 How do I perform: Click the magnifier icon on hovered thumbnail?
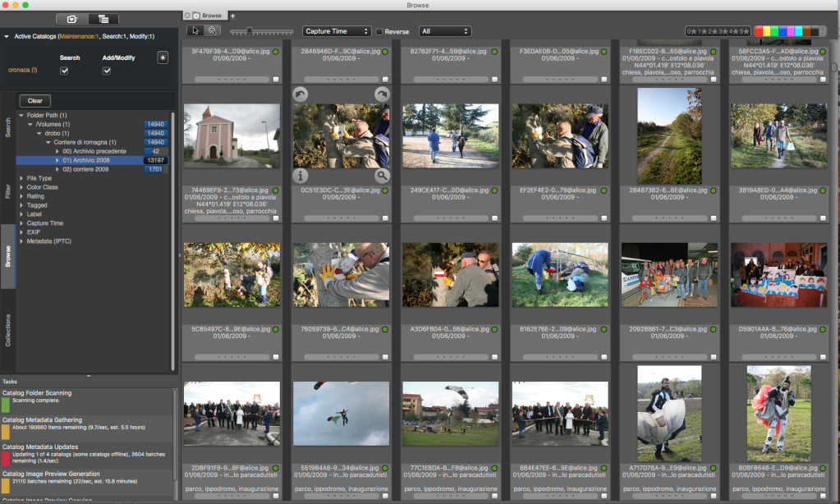[383, 175]
